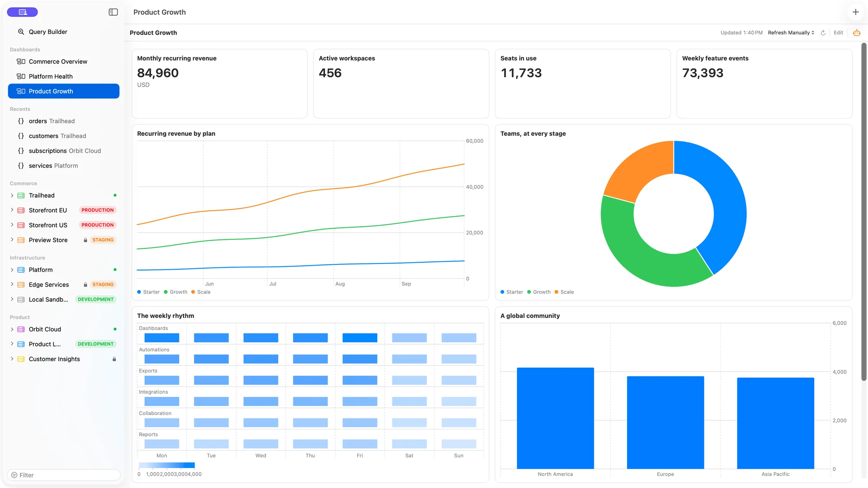868x488 pixels.
Task: Toggle the Scale series in revenue legend
Action: click(201, 292)
